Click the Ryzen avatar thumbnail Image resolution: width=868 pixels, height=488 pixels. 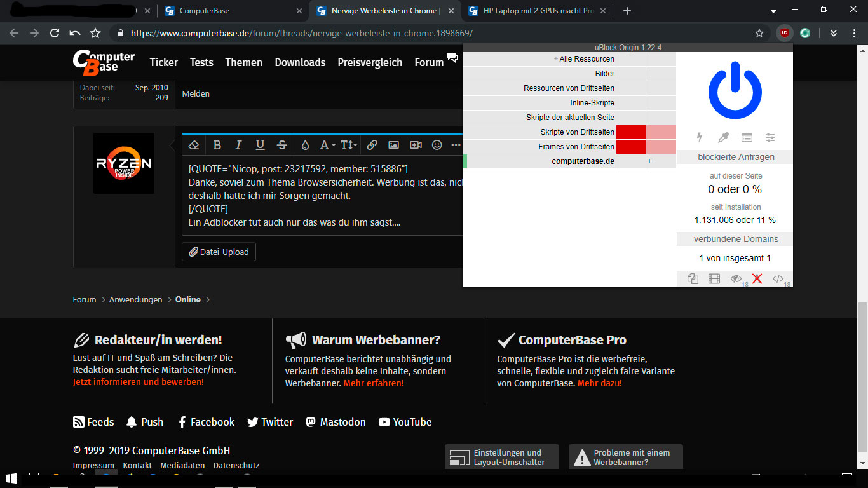click(124, 163)
